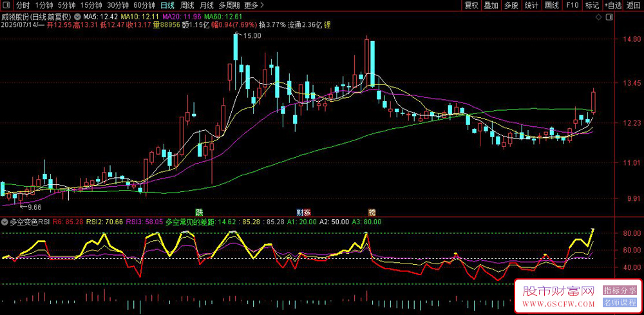Toggle the right info panel icon
The width and height of the screenshot is (644, 315).
(x=610, y=17)
